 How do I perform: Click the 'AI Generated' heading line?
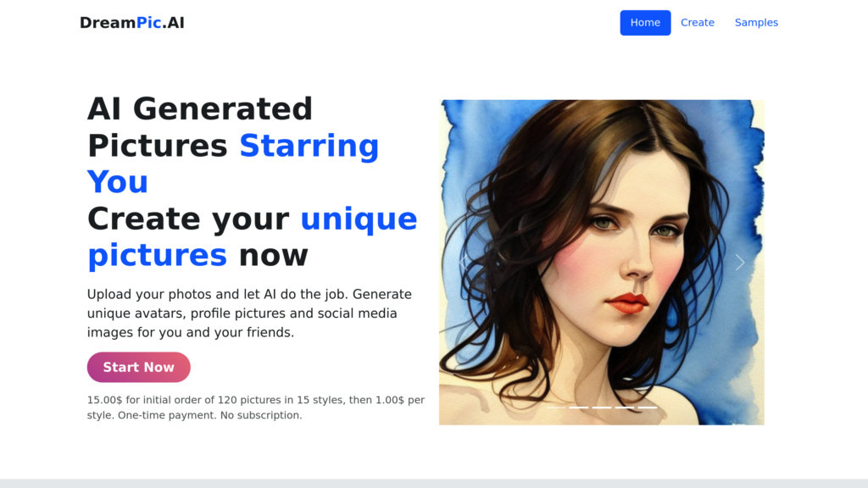coord(200,108)
